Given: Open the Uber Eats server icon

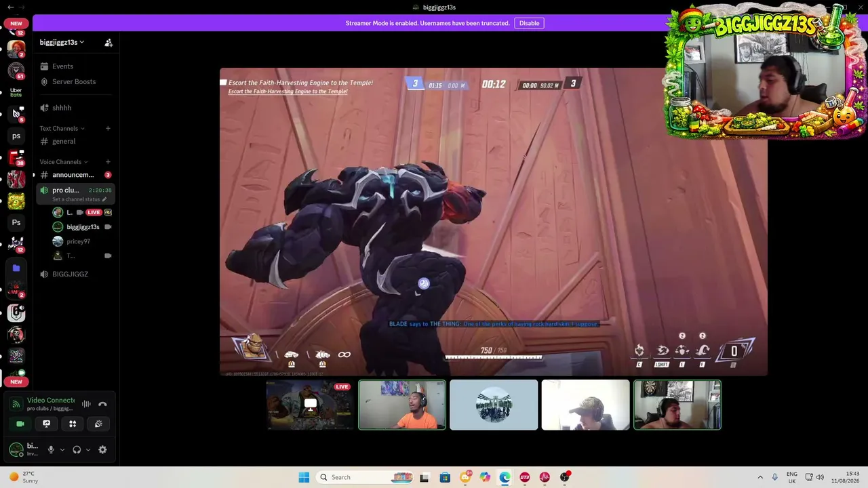Looking at the screenshot, I should (x=16, y=92).
